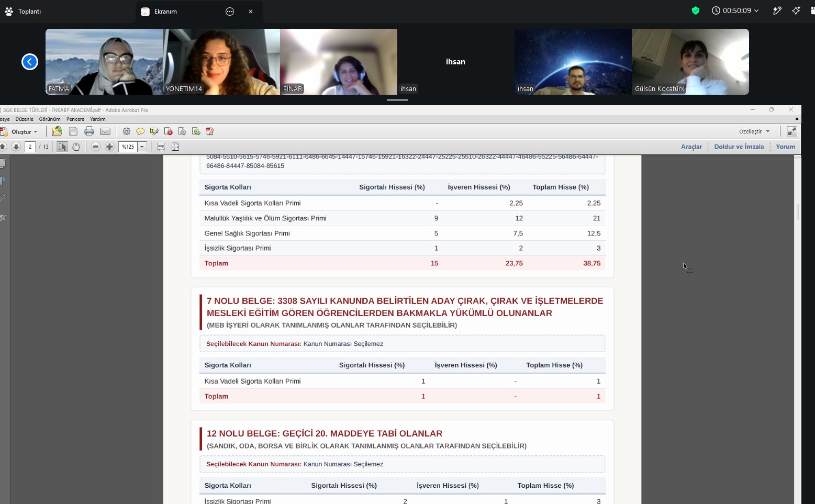Open the gear settings toolbar icon
This screenshot has width=815, height=504.
pos(126,131)
